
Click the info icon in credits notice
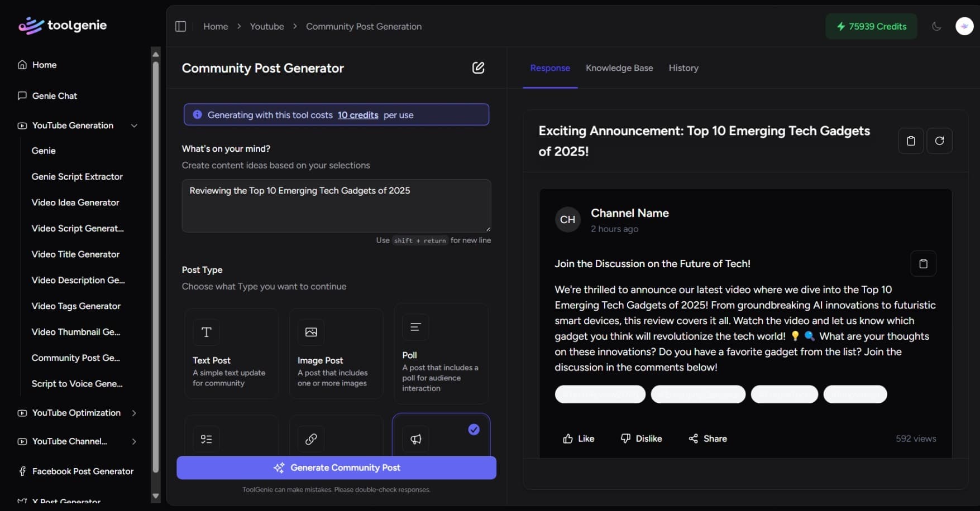197,114
